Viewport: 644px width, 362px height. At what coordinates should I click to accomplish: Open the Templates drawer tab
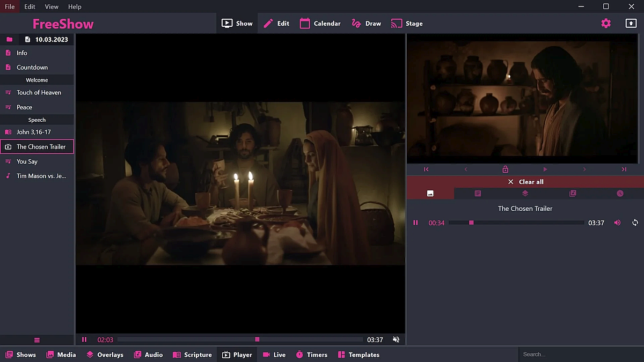coord(358,354)
